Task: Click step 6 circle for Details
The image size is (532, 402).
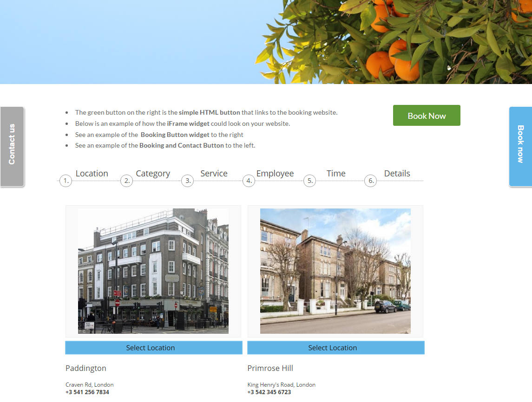Action: 370,181
